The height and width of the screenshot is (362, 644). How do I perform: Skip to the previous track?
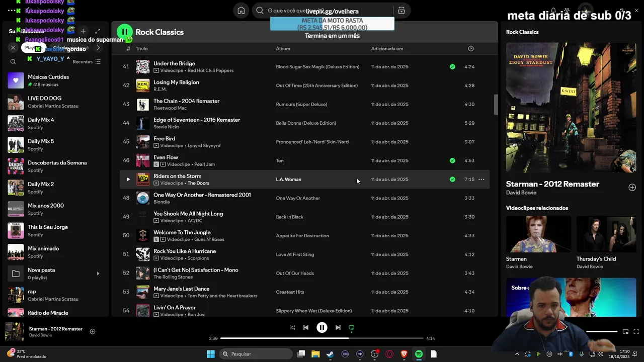[305, 327]
